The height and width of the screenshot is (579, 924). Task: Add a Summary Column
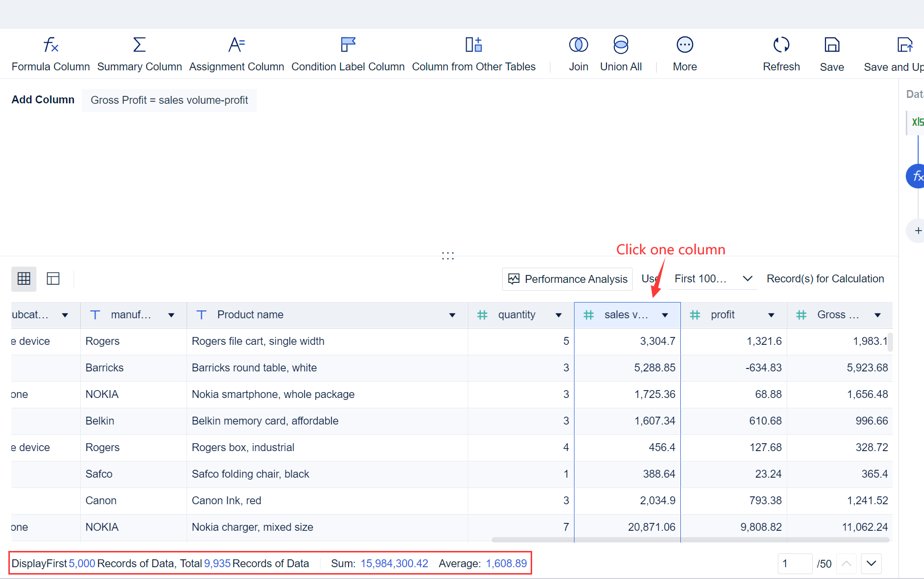click(x=139, y=54)
